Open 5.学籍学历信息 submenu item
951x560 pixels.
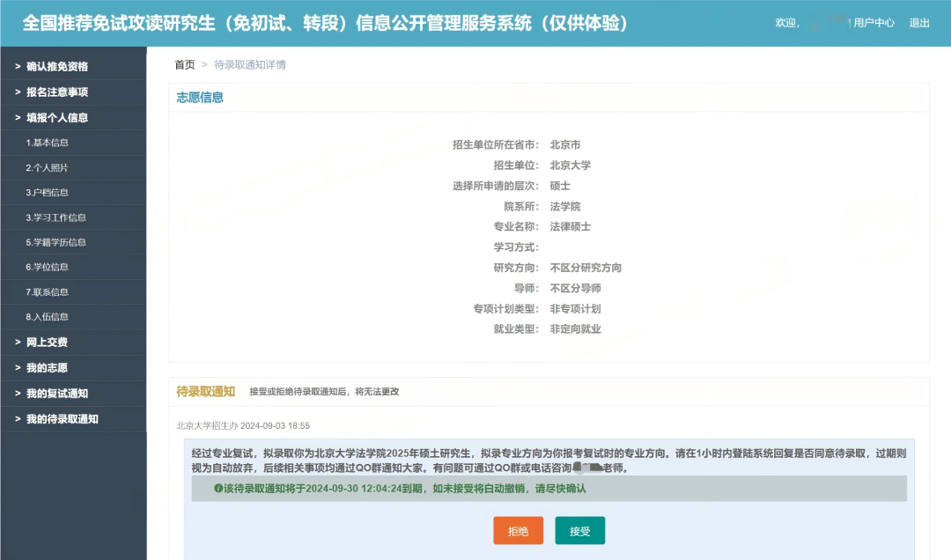click(x=56, y=242)
